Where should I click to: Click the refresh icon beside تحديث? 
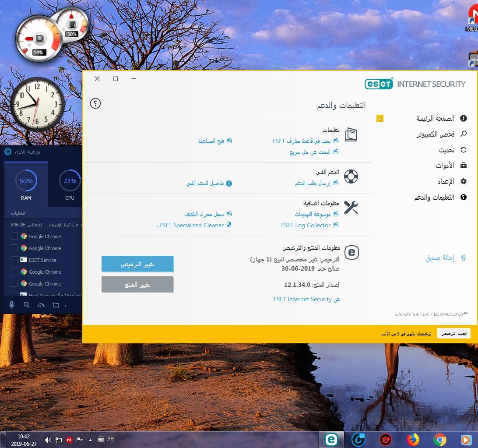(464, 150)
